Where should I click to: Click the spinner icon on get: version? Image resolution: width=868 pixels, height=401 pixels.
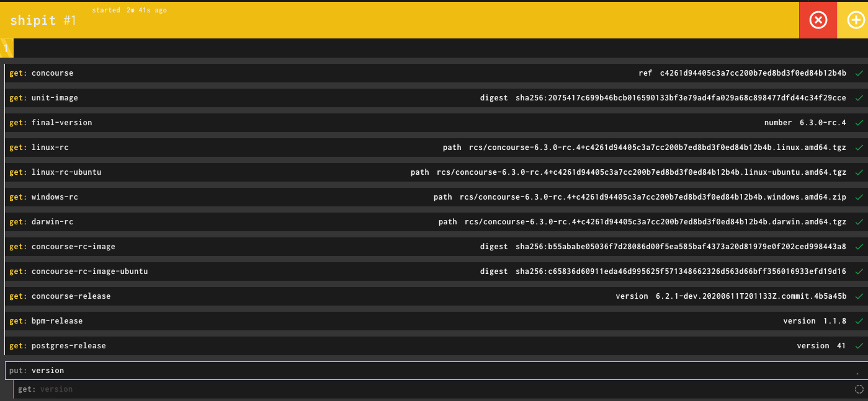click(x=858, y=389)
